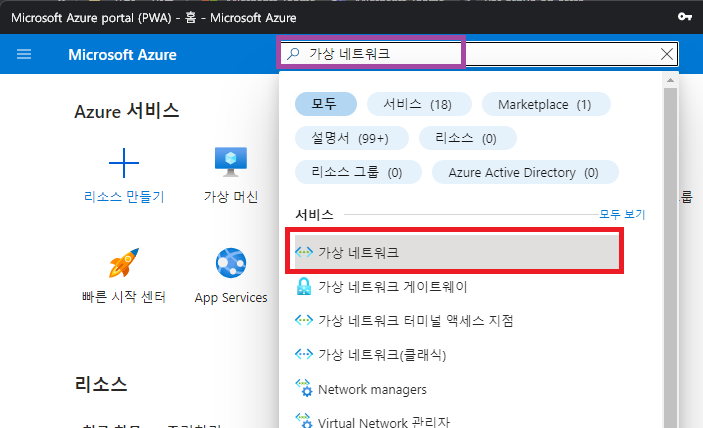Click the 가상 네트워크 result icon

tap(304, 252)
